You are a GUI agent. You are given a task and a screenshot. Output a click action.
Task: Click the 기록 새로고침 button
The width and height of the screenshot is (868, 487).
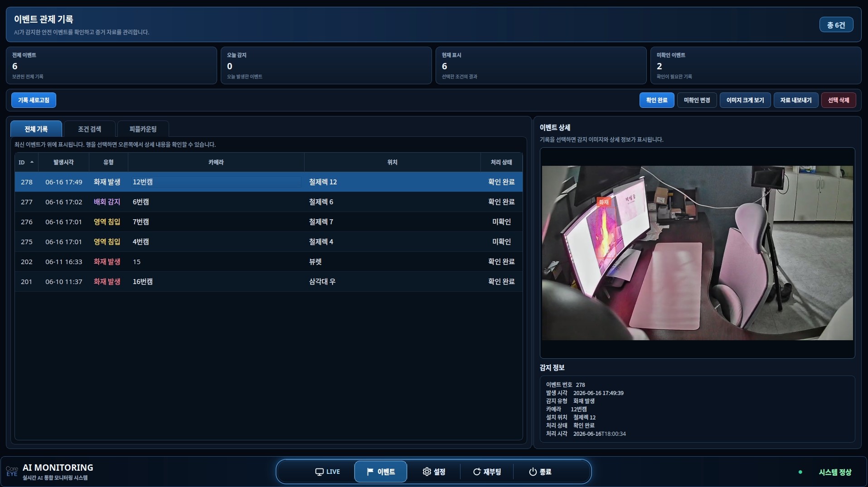tap(34, 100)
